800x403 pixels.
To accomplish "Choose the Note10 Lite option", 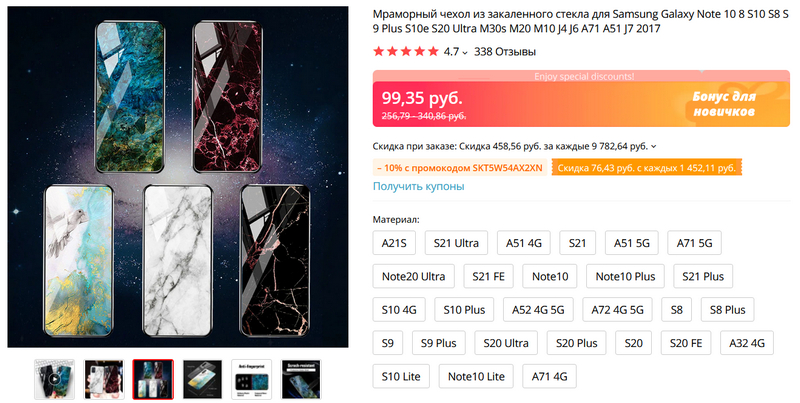I will 479,376.
